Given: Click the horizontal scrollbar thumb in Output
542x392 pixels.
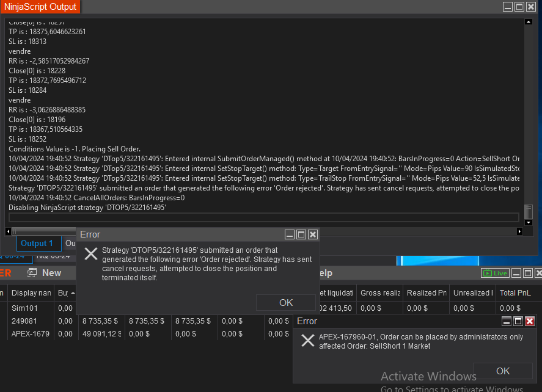Looking at the screenshot, I should coord(43,231).
